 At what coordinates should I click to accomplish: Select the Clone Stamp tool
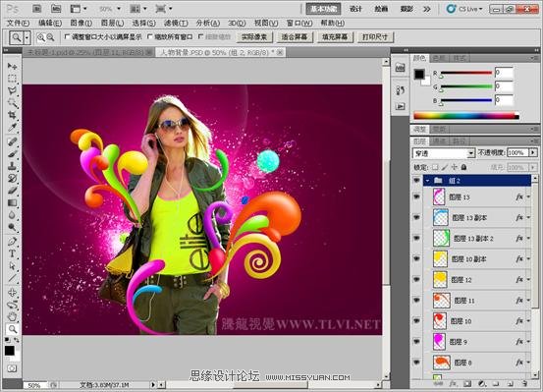coord(12,166)
